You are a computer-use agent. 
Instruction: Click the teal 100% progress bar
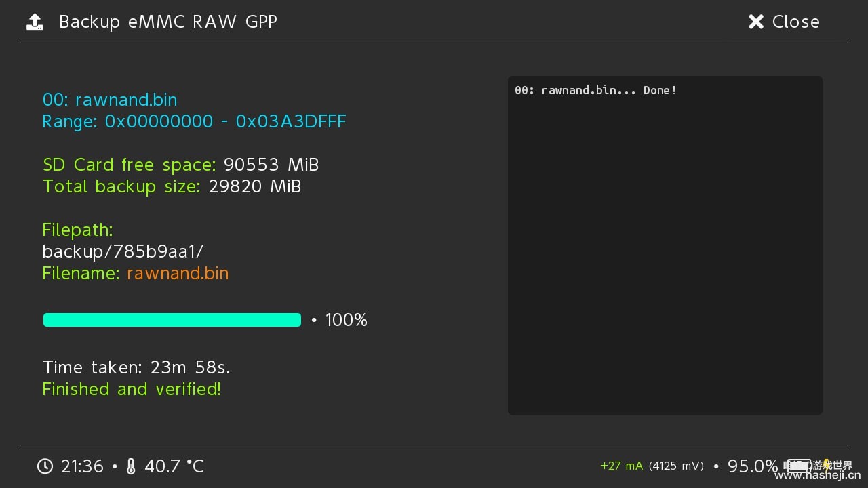pos(172,320)
